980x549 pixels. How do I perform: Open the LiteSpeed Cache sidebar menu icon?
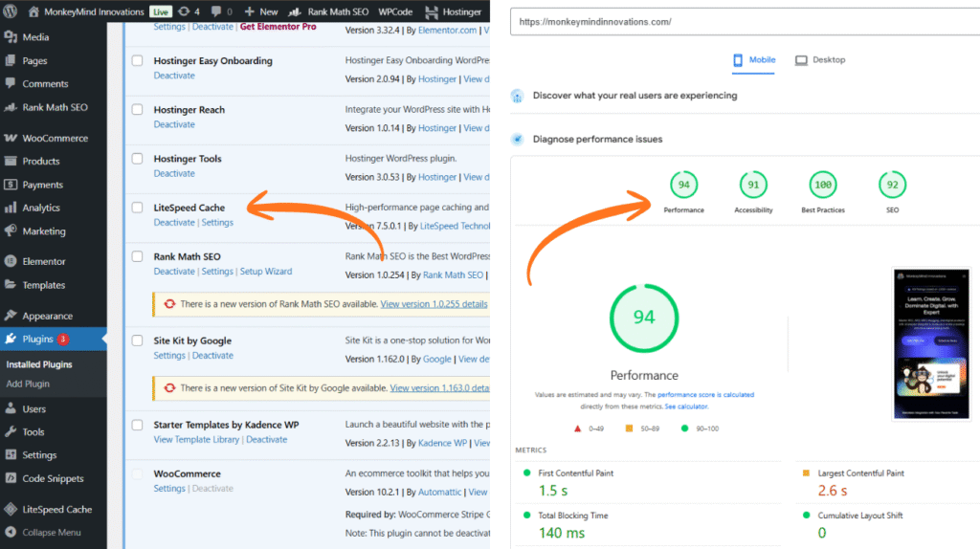click(x=11, y=509)
